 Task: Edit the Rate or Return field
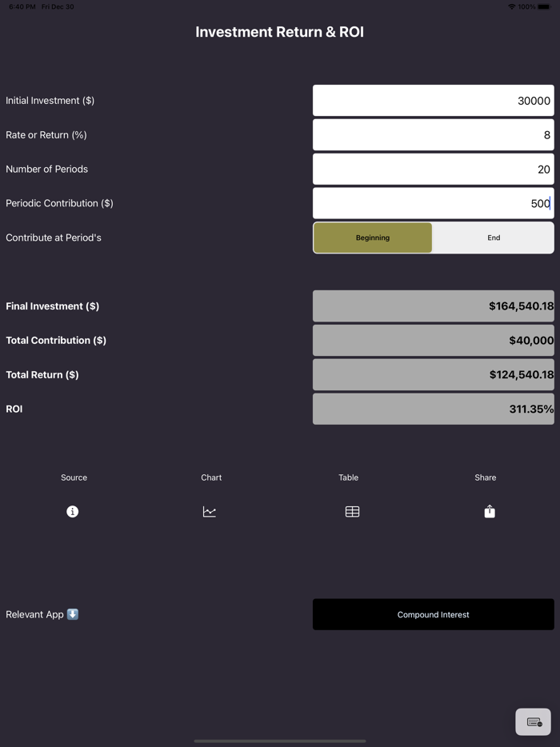point(433,134)
